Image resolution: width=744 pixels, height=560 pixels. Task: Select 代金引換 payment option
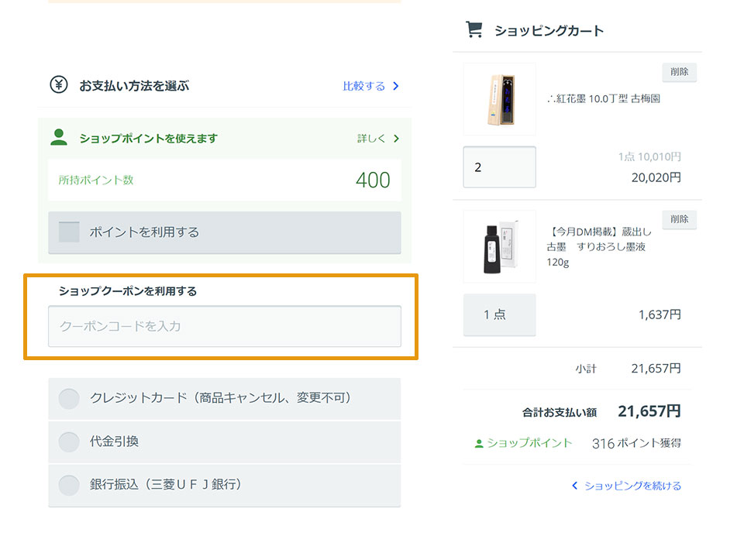pos(69,441)
